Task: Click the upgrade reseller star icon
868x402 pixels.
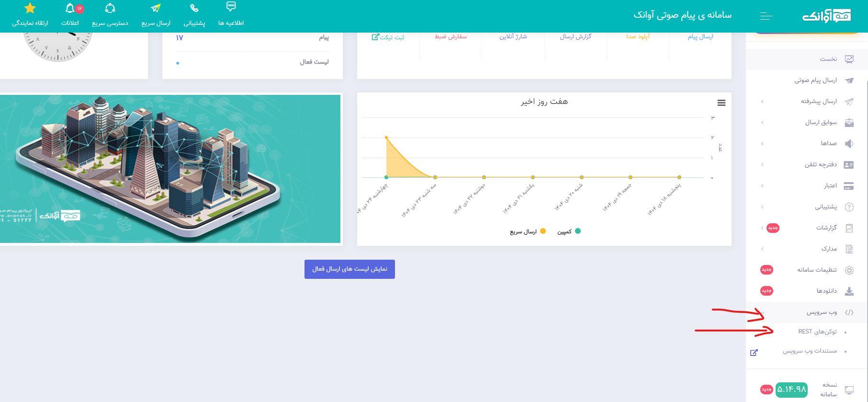Action: (x=30, y=9)
